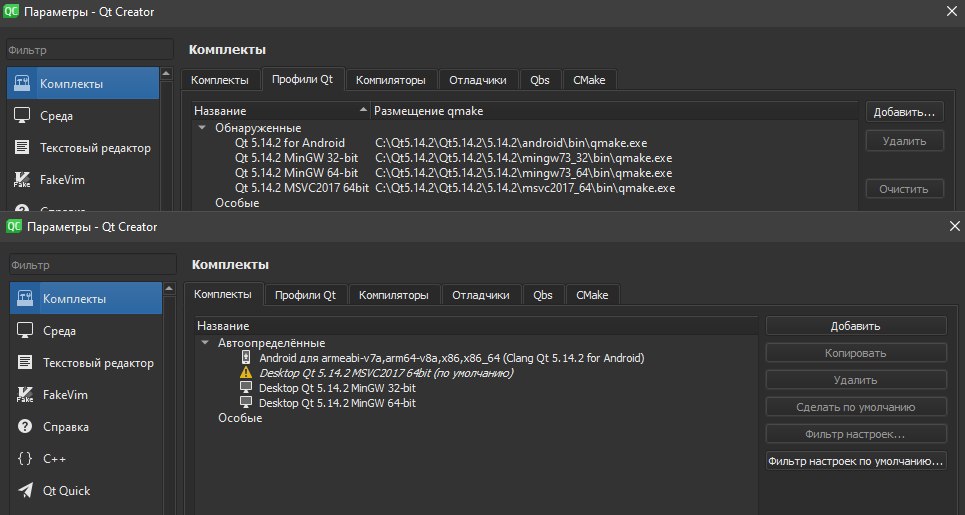Click Текстовый редактор icon in upper window

click(22, 148)
